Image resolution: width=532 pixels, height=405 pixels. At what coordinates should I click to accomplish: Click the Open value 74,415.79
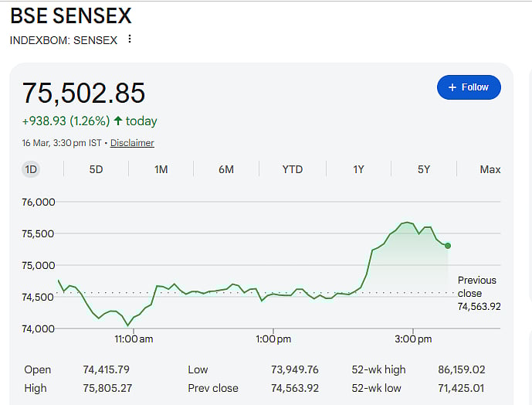pyautogui.click(x=106, y=369)
